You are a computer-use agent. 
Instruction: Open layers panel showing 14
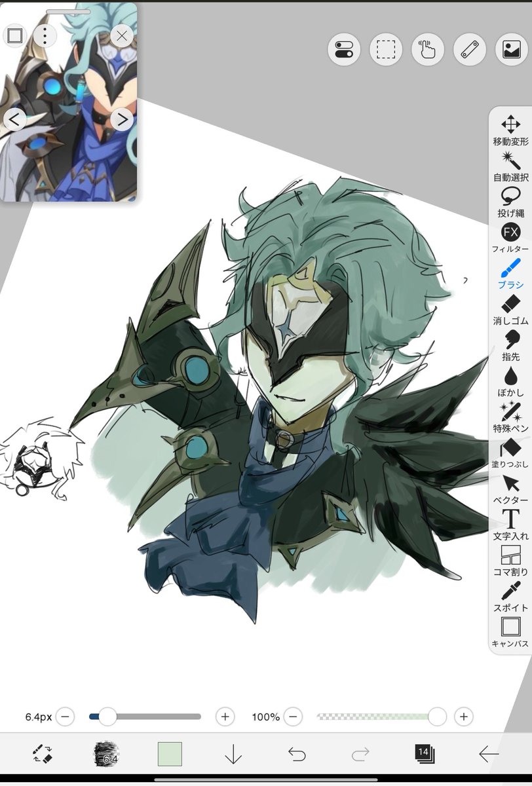click(x=424, y=753)
